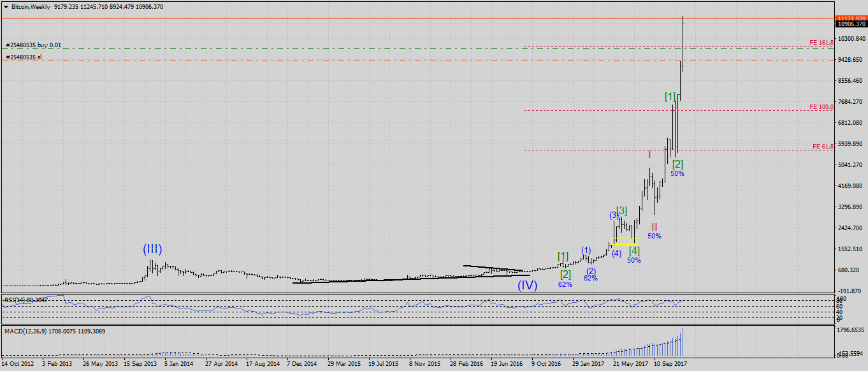Click the 3 Feb 2013 date label
Viewport: 868px width, 371px height.
[57, 365]
